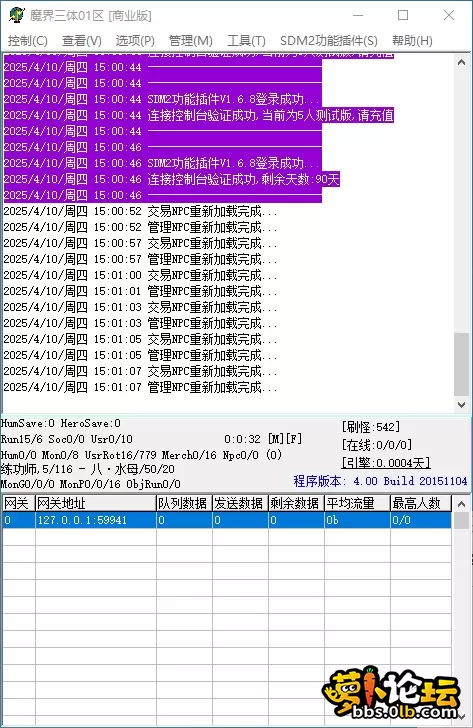473x728 pixels.
Task: Open the 查看(V) menu
Action: coord(82,41)
